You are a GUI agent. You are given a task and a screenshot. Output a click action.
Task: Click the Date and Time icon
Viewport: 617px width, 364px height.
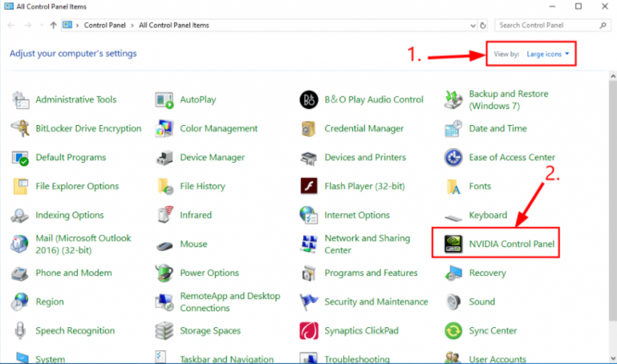click(x=453, y=128)
